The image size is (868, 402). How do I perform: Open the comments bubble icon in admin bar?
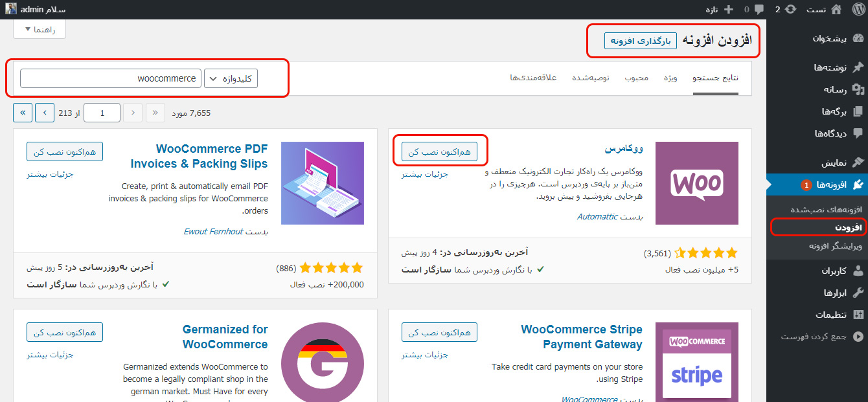coord(759,10)
